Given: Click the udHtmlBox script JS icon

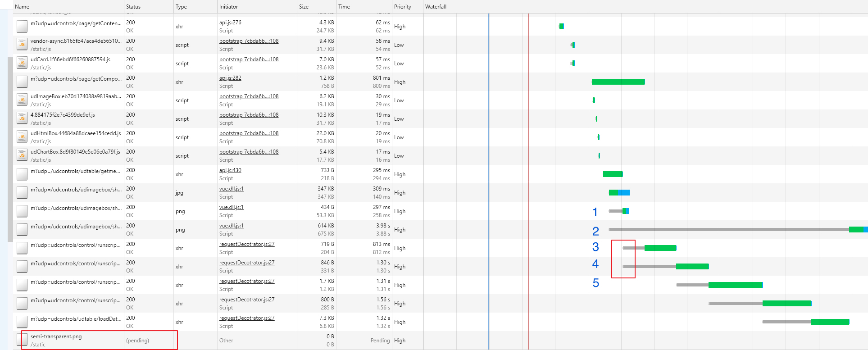Looking at the screenshot, I should point(22,137).
